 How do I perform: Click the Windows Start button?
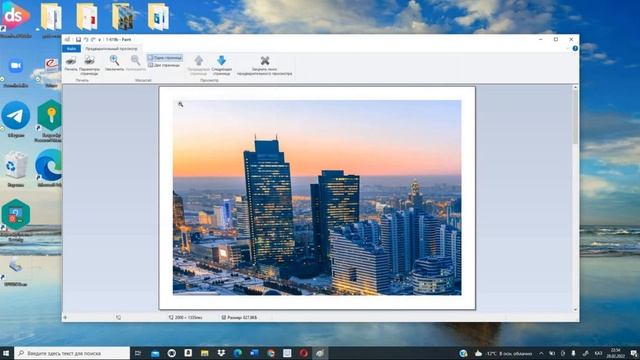pyautogui.click(x=6, y=353)
